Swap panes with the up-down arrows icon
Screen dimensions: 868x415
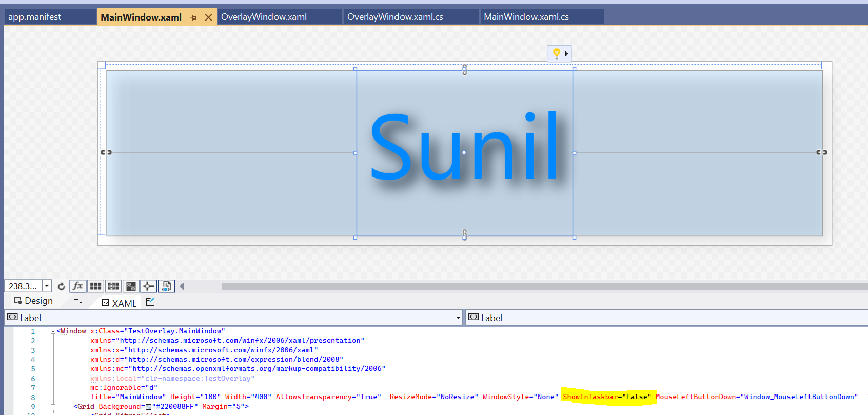tap(78, 301)
